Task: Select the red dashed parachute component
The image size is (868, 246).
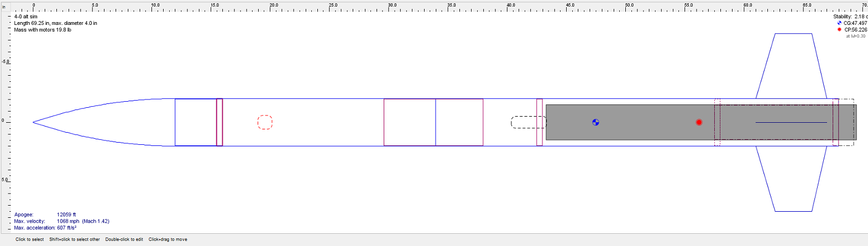Action: (x=265, y=122)
